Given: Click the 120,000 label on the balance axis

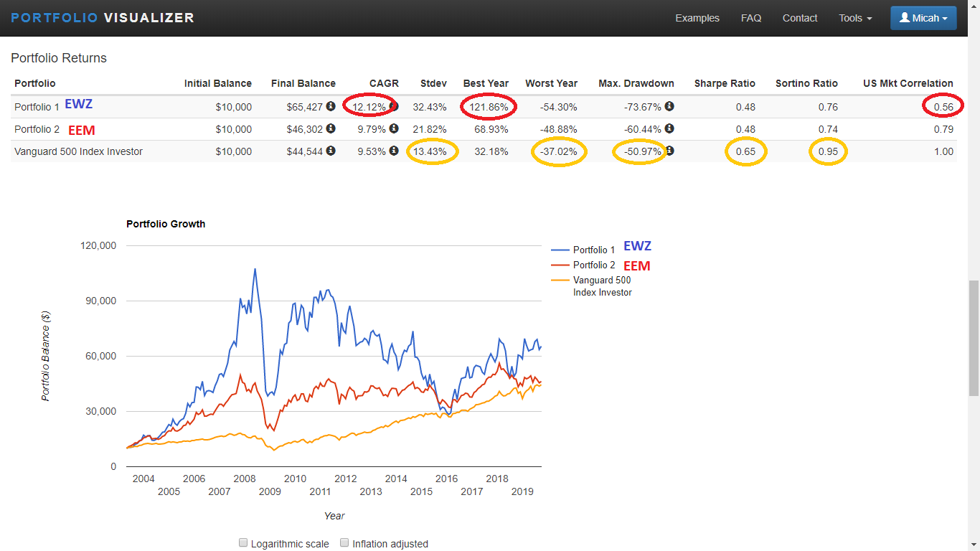Looking at the screenshot, I should pyautogui.click(x=100, y=245).
